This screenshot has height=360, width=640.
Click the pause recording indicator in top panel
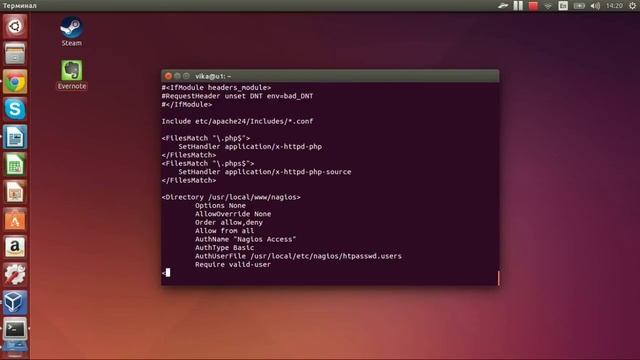pos(518,6)
